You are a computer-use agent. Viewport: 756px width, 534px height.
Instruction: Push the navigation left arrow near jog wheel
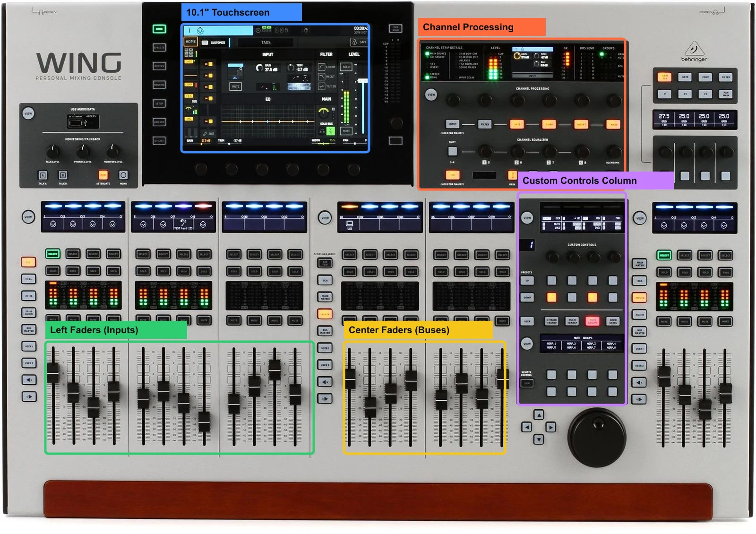coord(526,427)
